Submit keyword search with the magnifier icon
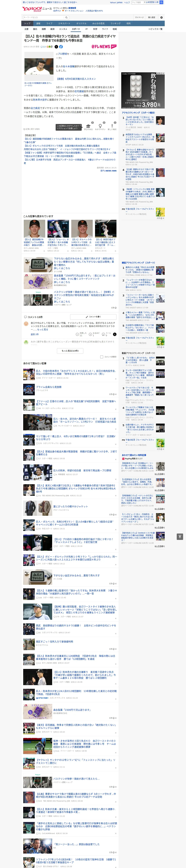 pos(66,18)
